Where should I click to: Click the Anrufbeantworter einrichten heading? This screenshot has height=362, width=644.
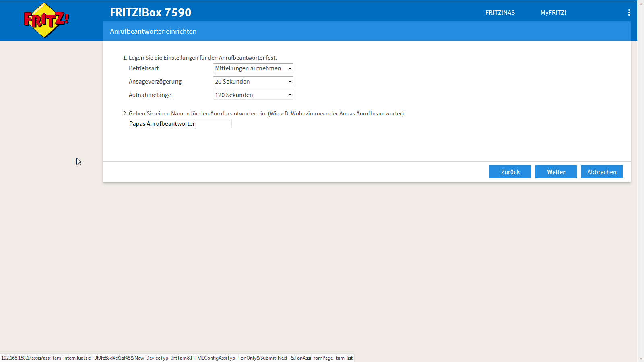(153, 31)
